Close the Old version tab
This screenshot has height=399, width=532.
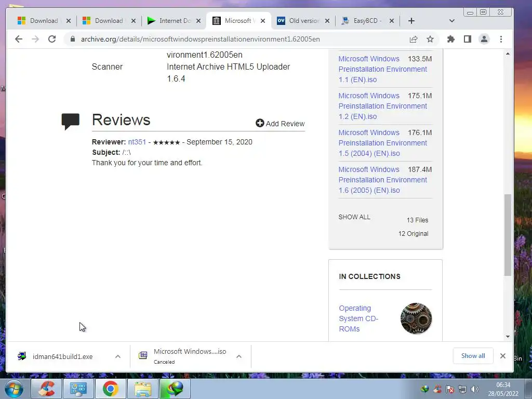(x=327, y=21)
